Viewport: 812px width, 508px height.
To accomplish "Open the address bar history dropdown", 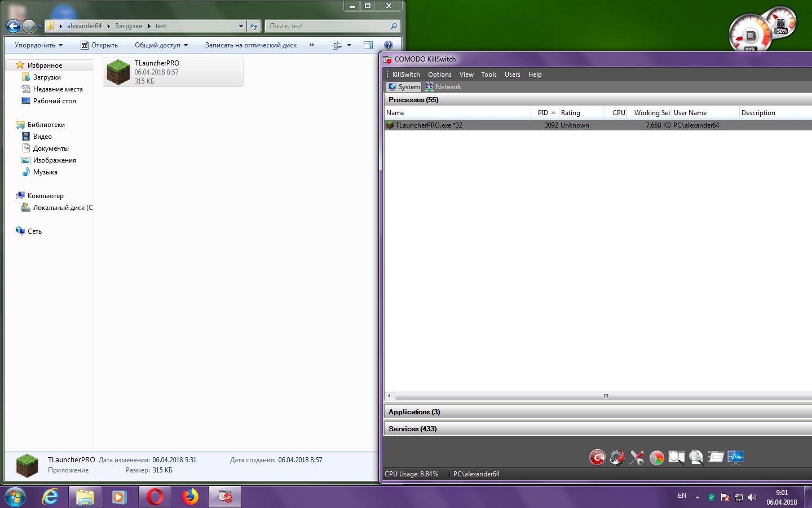I will pos(241,26).
